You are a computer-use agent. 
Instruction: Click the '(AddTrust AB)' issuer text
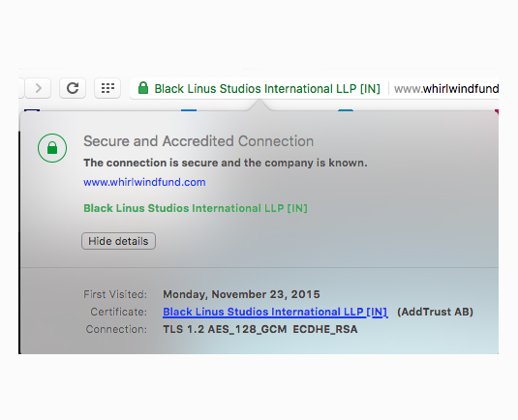click(x=435, y=312)
